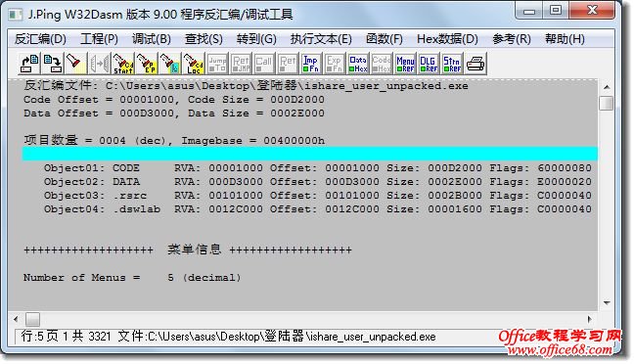Open the DLG Ref dialog references icon
Viewport: 634px width, 364px height.
(x=429, y=64)
